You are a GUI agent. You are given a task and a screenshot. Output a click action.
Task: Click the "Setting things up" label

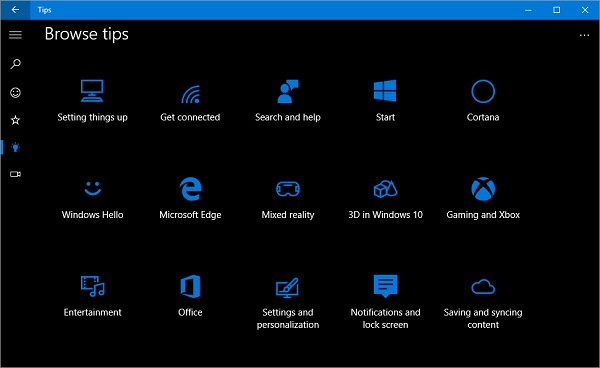click(x=92, y=117)
